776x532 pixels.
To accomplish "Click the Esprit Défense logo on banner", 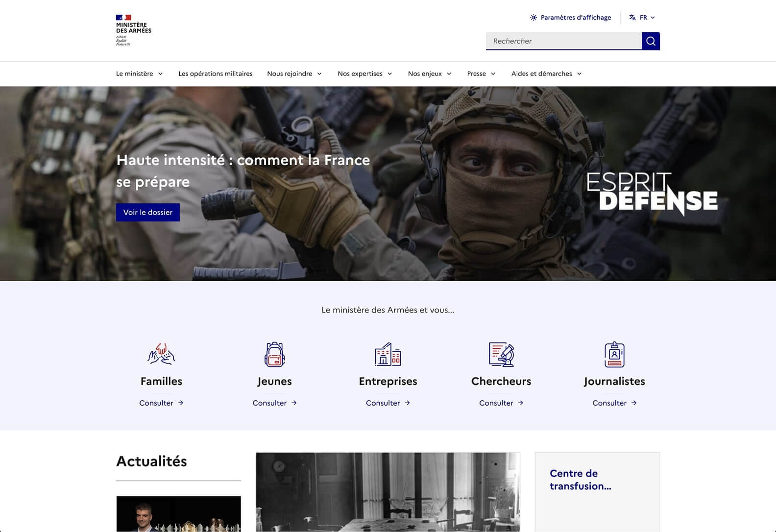I will (652, 193).
